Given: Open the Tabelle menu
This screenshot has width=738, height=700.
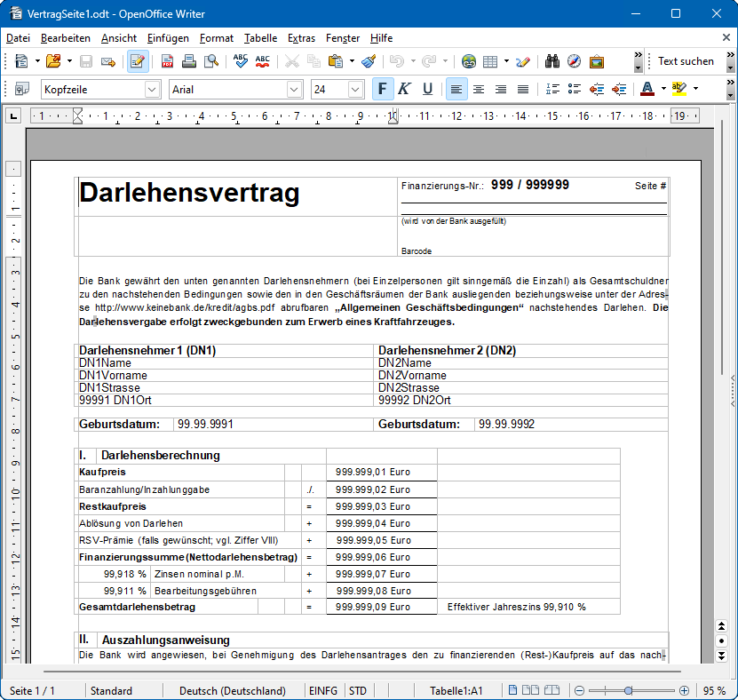Looking at the screenshot, I should click(260, 38).
